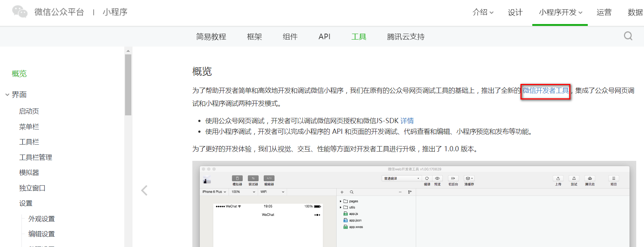
Task: Open the 普通编译 dropdown in tool screenshot
Action: coord(401,178)
